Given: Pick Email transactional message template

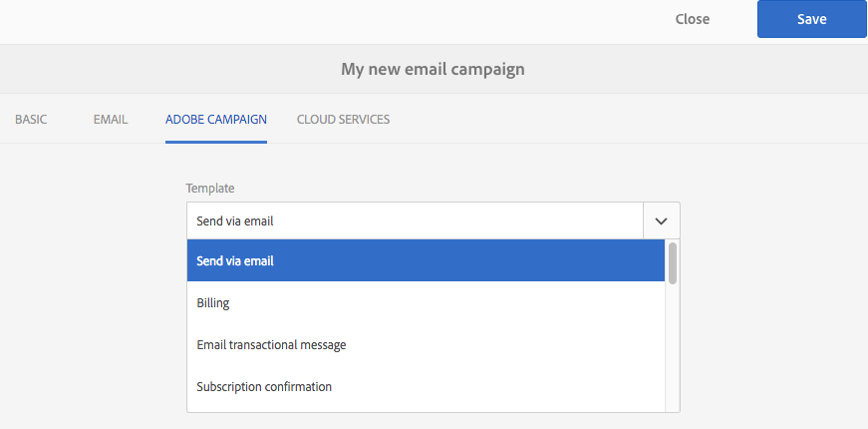Looking at the screenshot, I should point(426,344).
